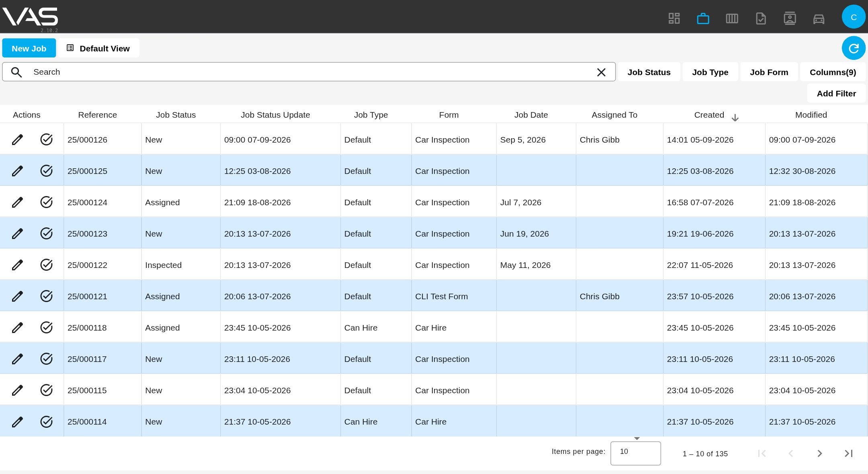Click the Jun 19, 2026 job date
This screenshot has height=474, width=868.
pos(524,234)
